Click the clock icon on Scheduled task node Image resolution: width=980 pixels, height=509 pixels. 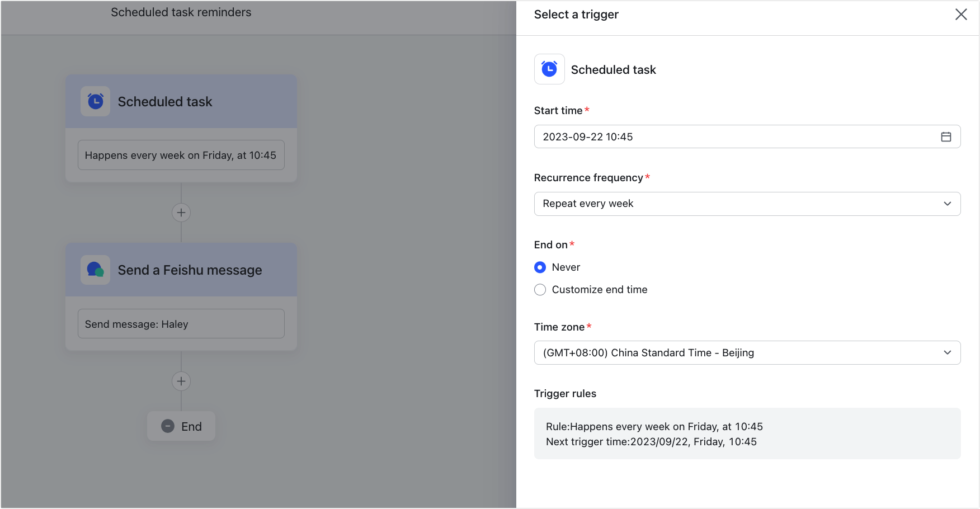coord(96,101)
